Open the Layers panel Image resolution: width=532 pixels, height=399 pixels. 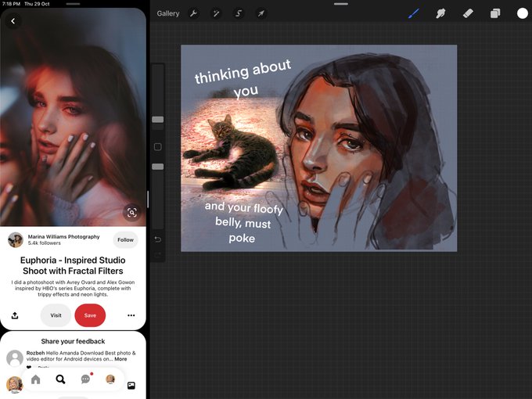[x=495, y=13]
